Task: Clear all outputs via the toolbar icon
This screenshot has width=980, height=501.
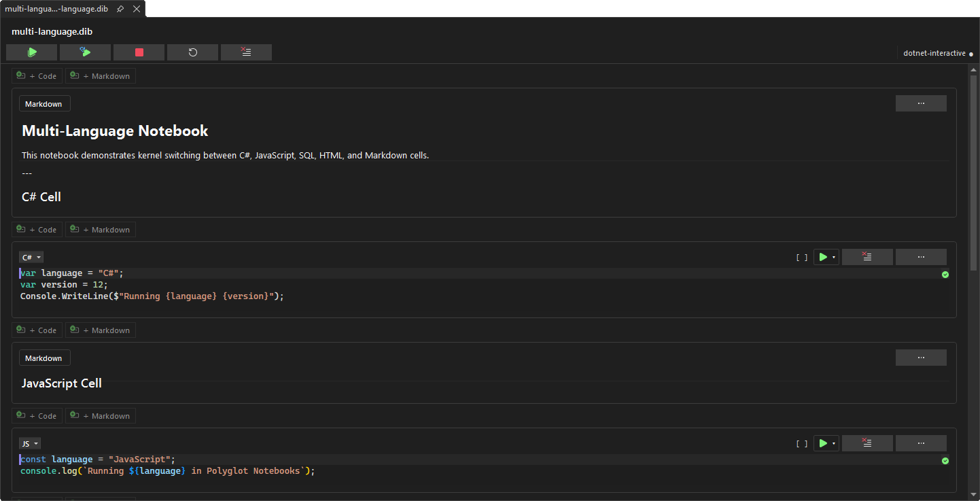Action: (246, 52)
